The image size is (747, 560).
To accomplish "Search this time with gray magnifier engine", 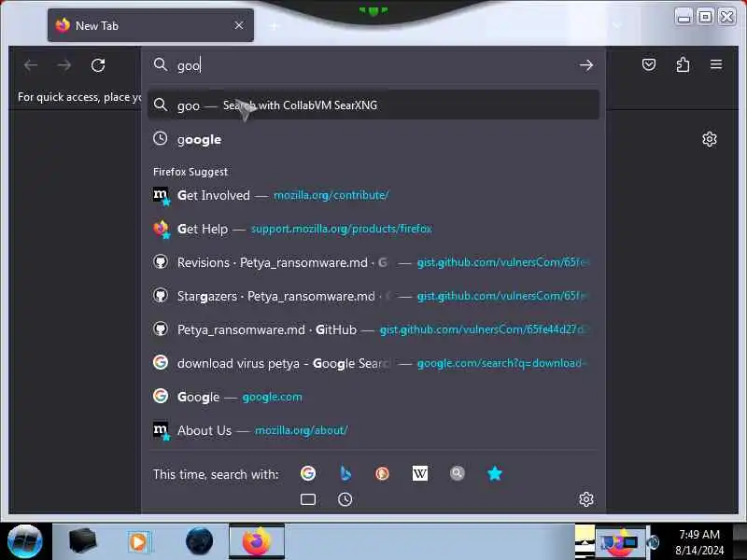I will pyautogui.click(x=457, y=473).
